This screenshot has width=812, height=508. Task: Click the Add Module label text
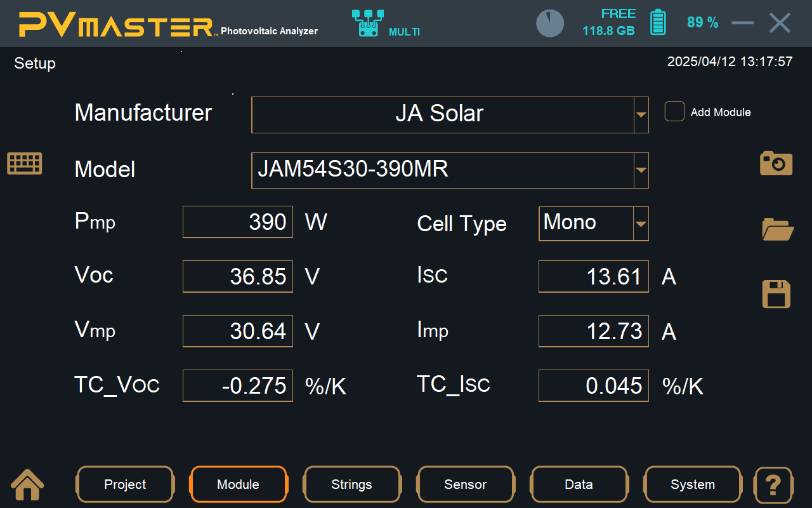(721, 112)
